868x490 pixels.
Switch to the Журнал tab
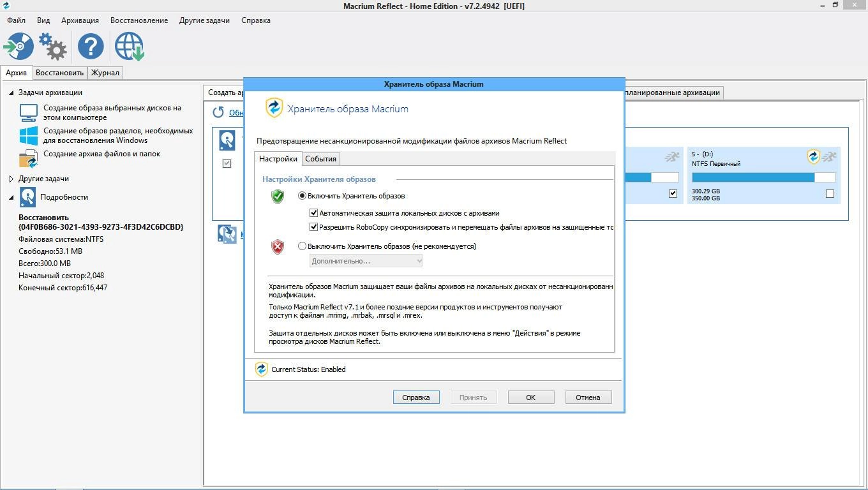click(x=105, y=73)
